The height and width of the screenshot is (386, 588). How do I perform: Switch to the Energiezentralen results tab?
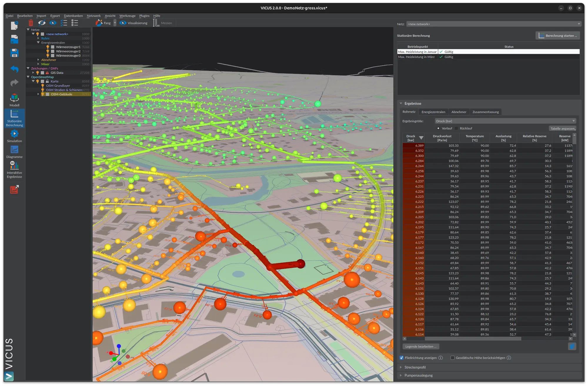click(433, 112)
